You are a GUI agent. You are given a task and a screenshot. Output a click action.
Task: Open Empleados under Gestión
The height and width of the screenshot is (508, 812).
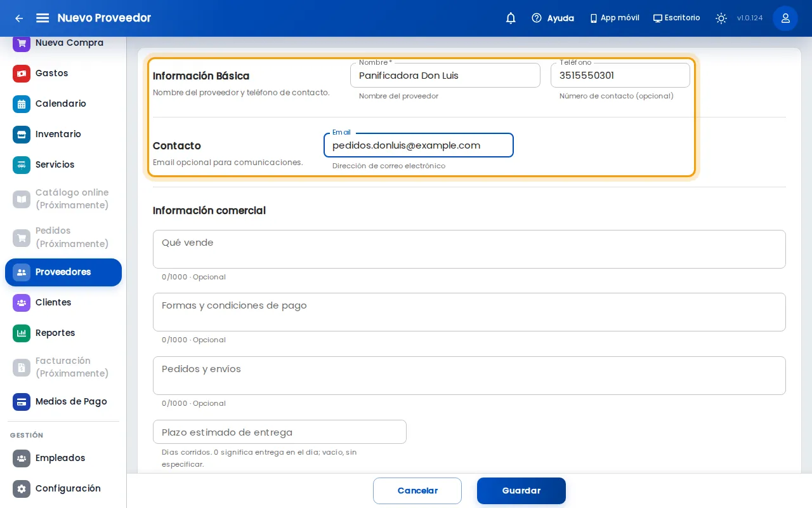click(x=63, y=458)
